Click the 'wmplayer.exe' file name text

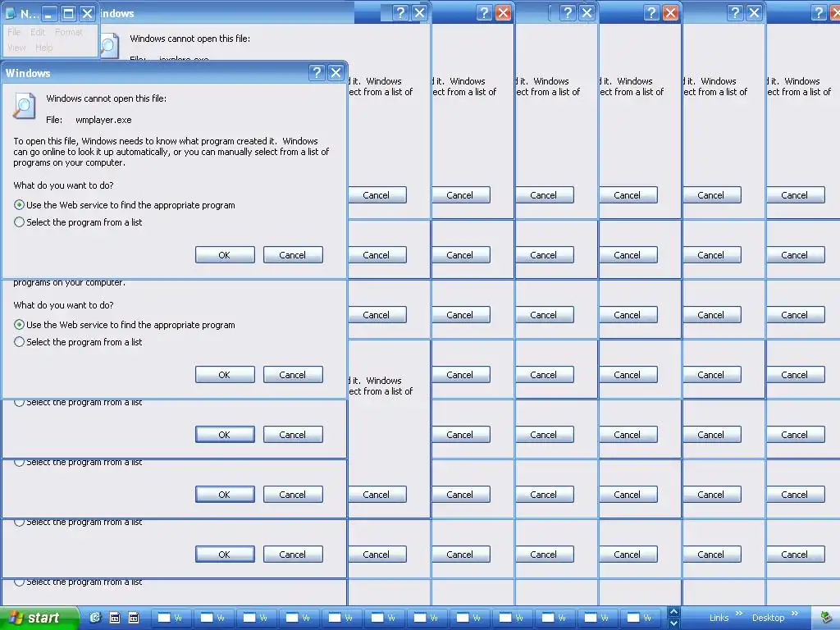pos(103,120)
